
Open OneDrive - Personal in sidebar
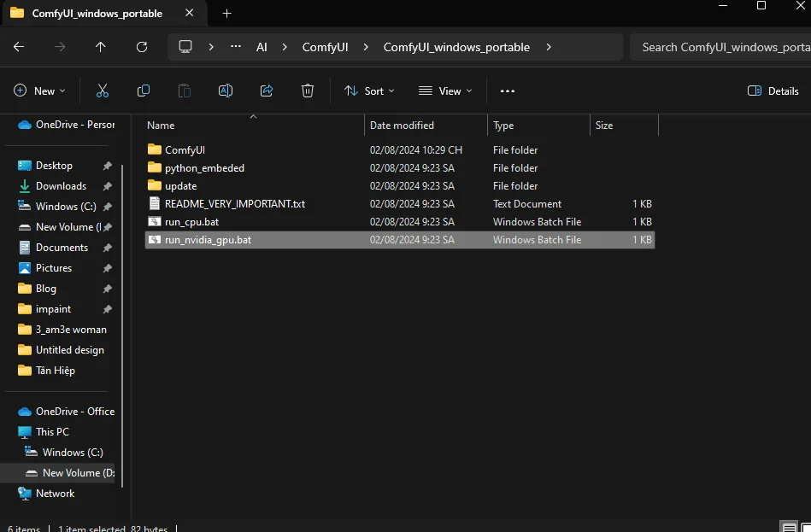tap(66, 125)
